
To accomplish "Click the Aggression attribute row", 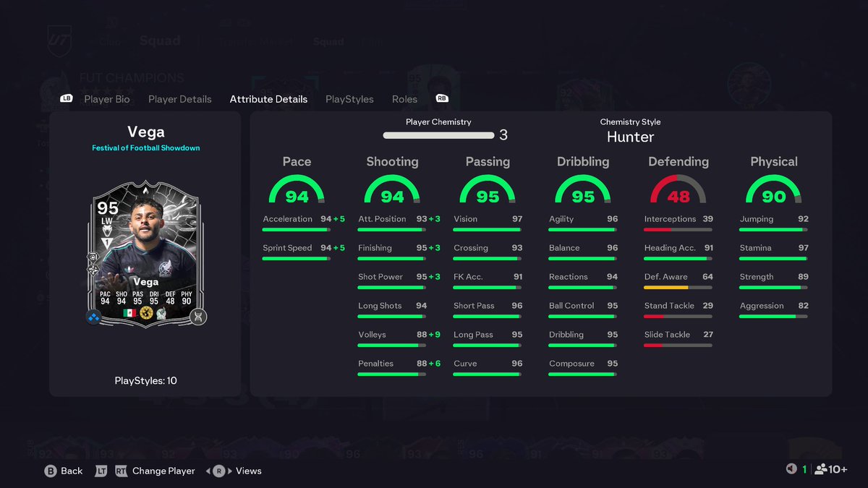I will pyautogui.click(x=774, y=309).
